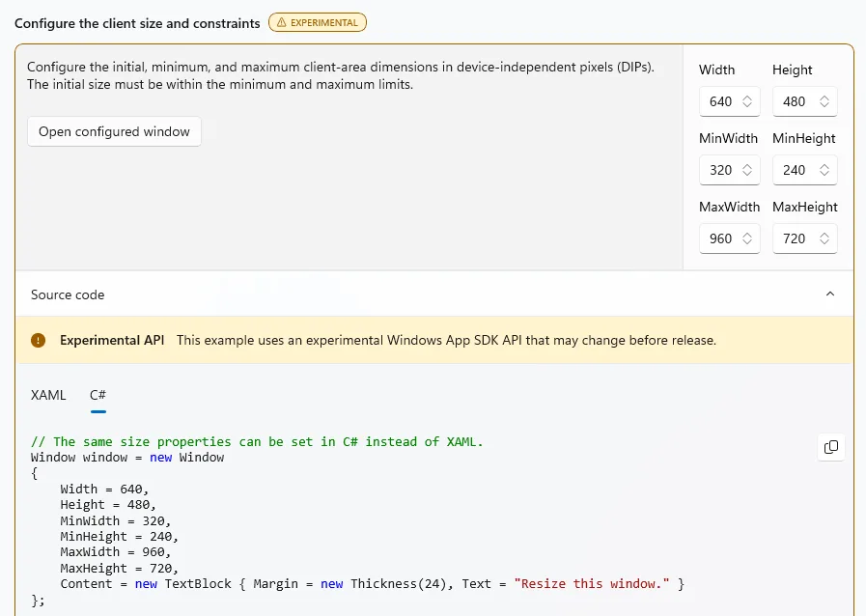Click the MinWidth spin arrows
This screenshot has width=866, height=616.
pos(747,170)
